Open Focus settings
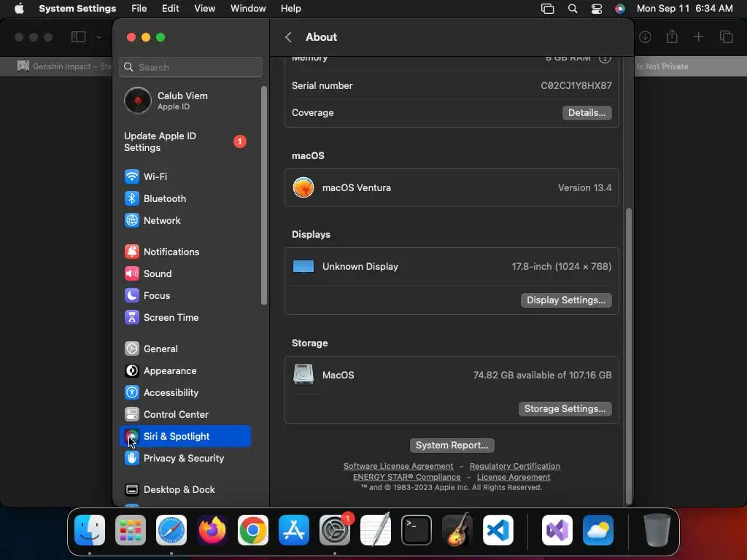Viewport: 747px width, 560px height. [185, 296]
